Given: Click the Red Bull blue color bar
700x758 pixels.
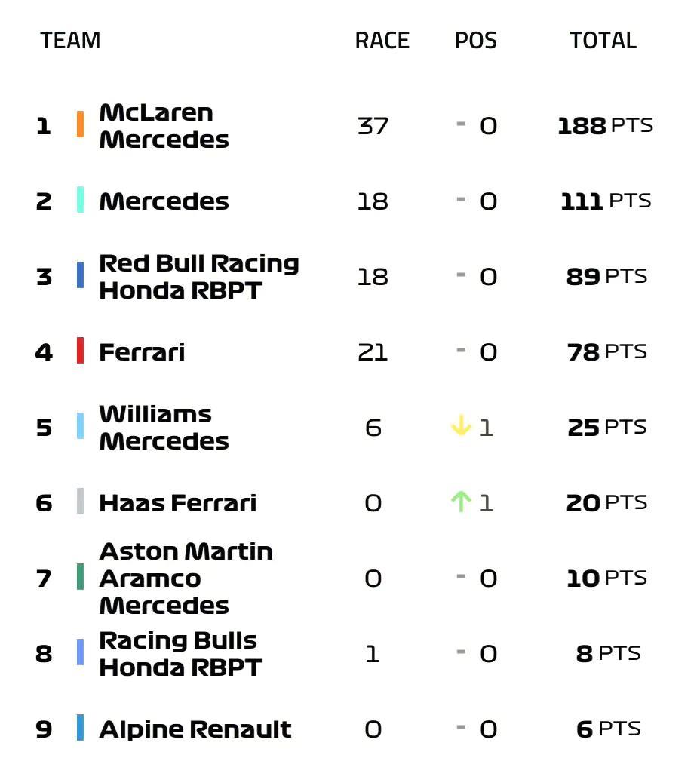Looking at the screenshot, I should [x=80, y=275].
